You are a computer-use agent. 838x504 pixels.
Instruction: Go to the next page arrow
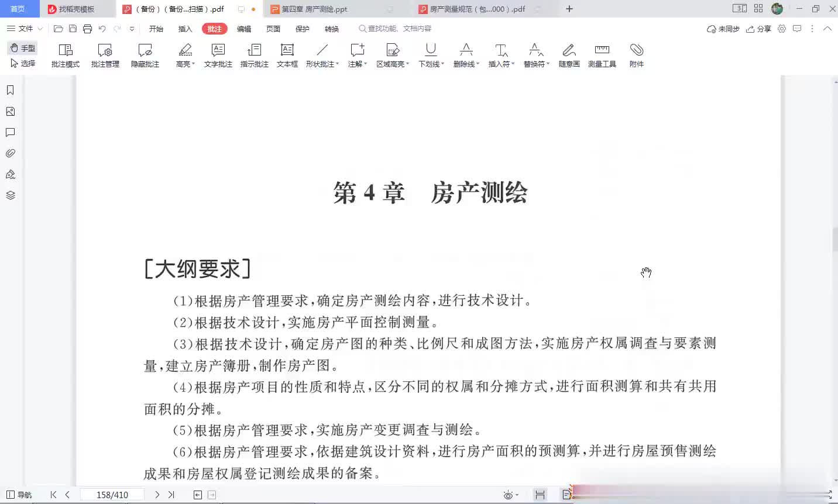[x=157, y=495]
